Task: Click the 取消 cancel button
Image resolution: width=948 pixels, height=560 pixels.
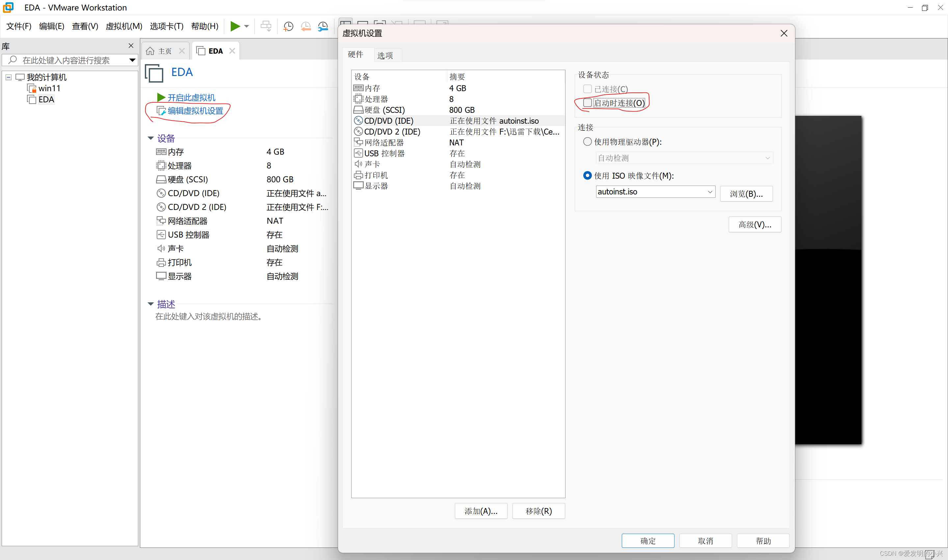Action: 706,541
